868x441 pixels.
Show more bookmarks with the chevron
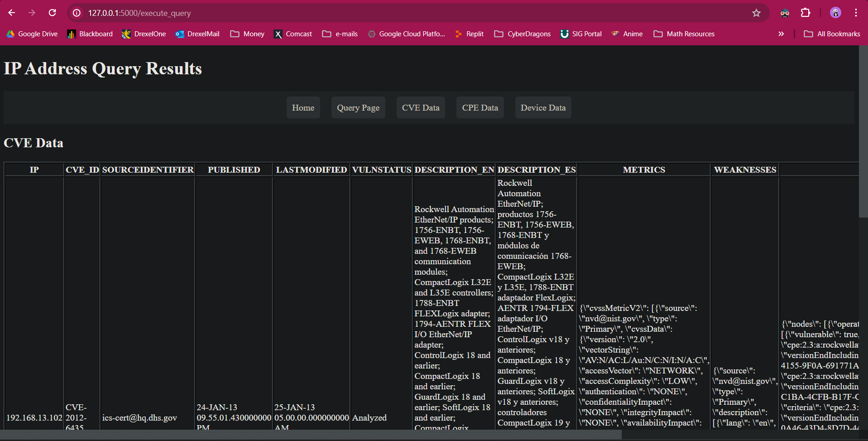781,34
